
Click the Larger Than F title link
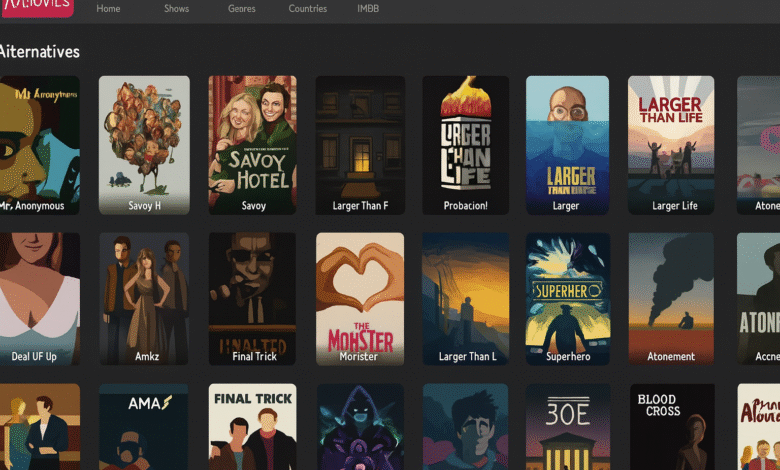pos(359,206)
